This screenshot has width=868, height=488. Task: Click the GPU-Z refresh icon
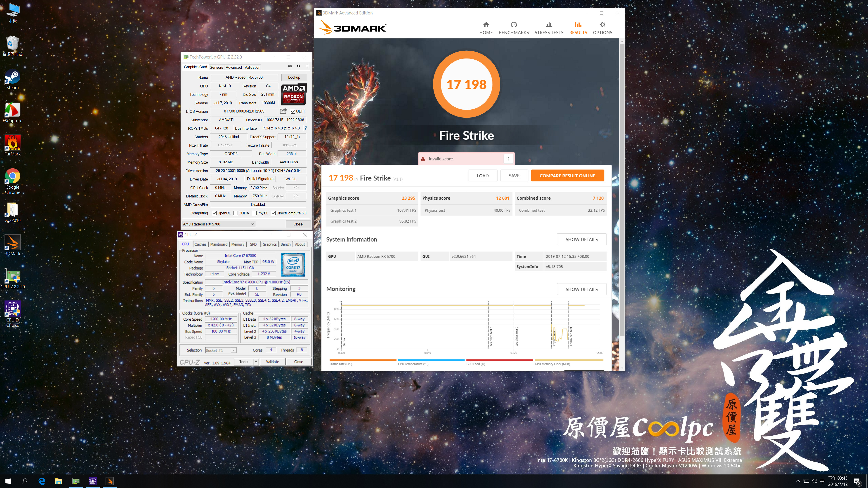pyautogui.click(x=298, y=66)
